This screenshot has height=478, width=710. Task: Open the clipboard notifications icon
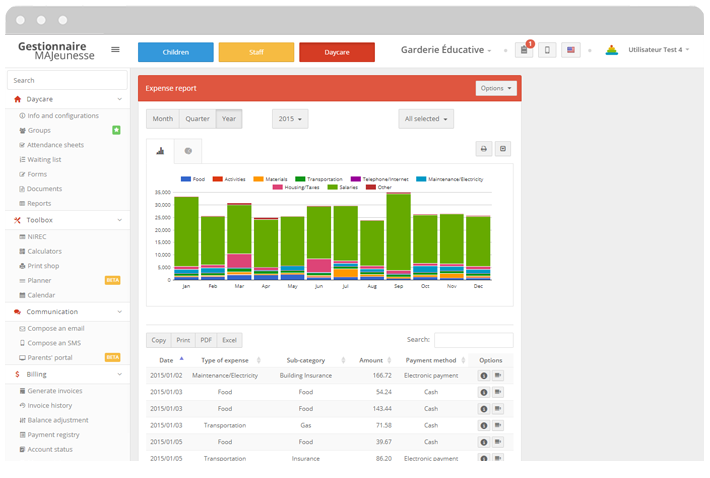point(524,50)
